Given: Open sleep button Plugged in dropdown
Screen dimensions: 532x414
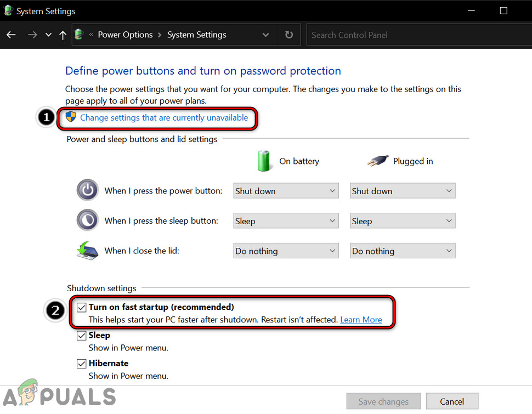Looking at the screenshot, I should click(x=403, y=221).
